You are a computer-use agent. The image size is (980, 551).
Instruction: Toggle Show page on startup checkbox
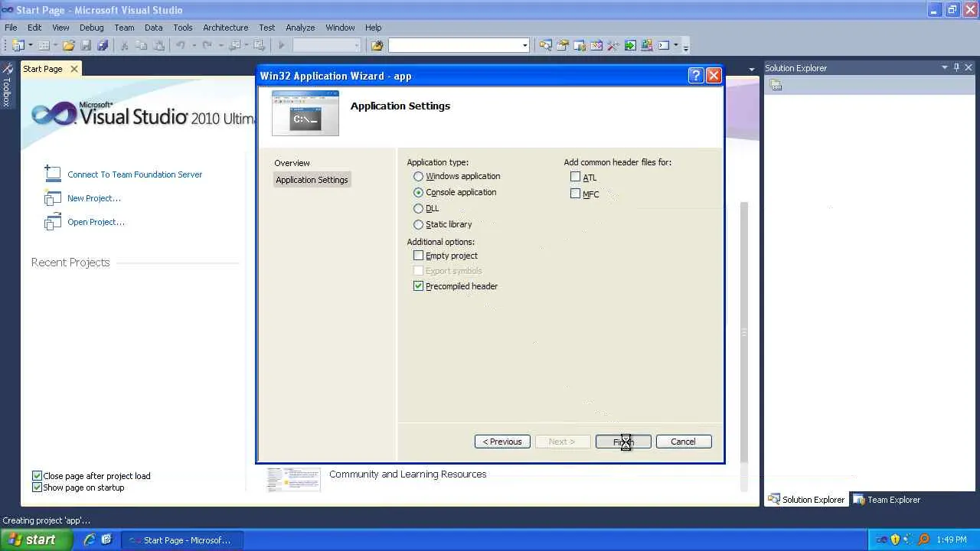tap(37, 487)
